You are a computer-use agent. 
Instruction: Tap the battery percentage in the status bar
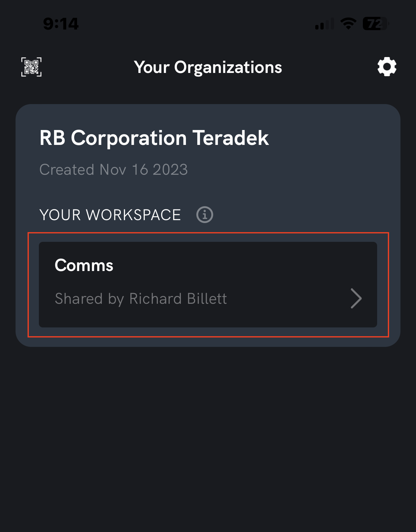(x=375, y=23)
